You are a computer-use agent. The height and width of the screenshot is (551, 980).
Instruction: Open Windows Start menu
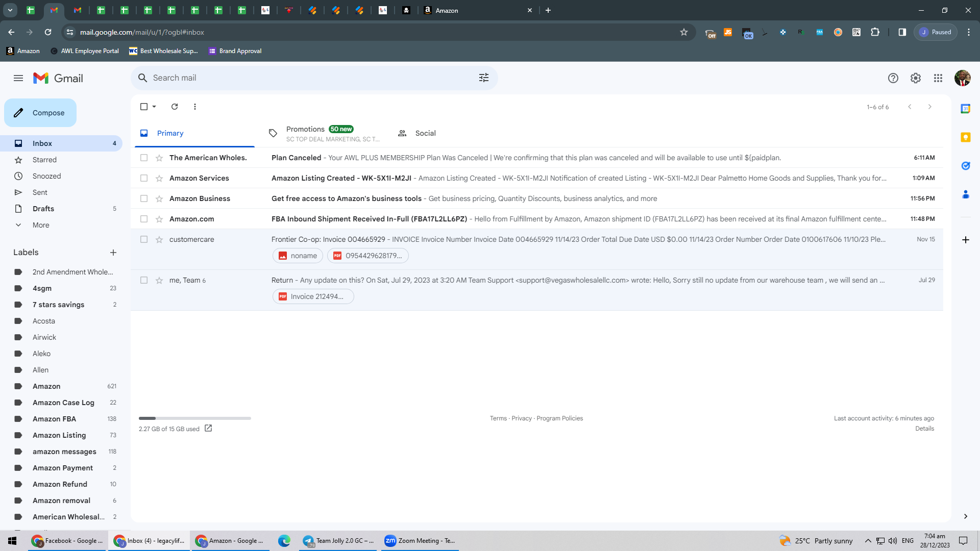coord(12,541)
